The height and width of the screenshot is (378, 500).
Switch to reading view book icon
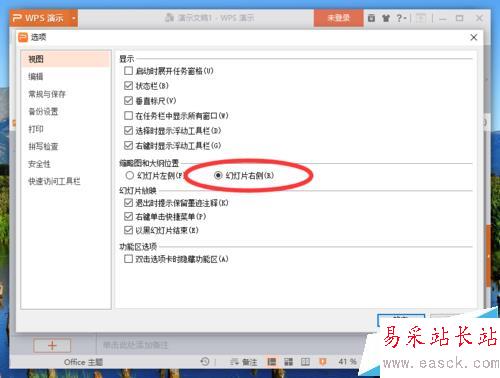point(305,362)
